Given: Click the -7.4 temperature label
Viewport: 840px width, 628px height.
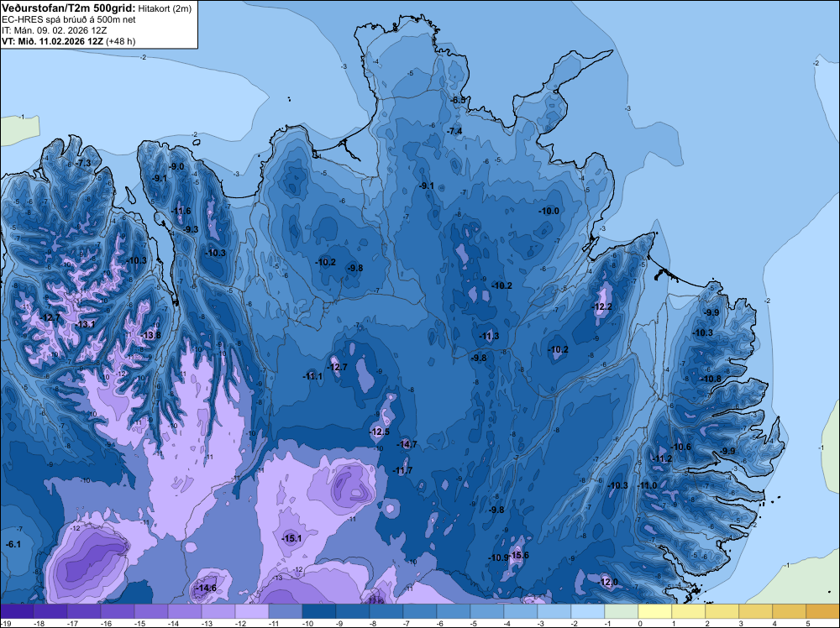Looking at the screenshot, I should pos(454,131).
